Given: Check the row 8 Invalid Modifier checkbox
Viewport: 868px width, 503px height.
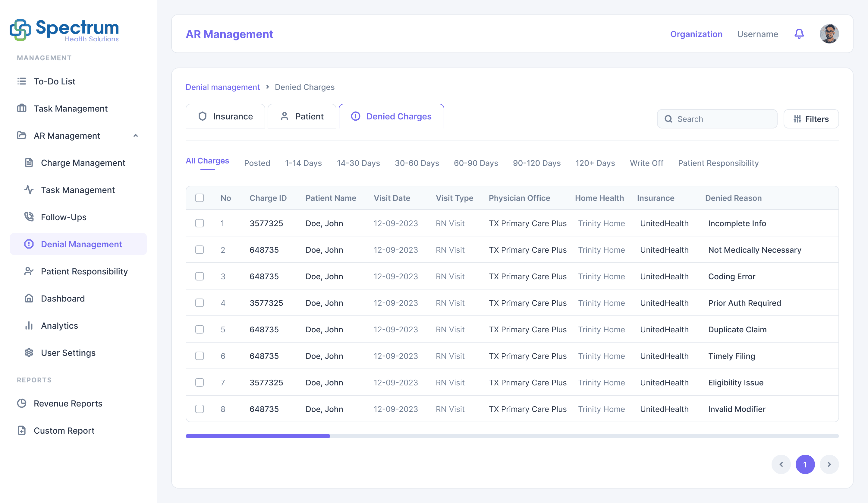Looking at the screenshot, I should click(x=200, y=409).
